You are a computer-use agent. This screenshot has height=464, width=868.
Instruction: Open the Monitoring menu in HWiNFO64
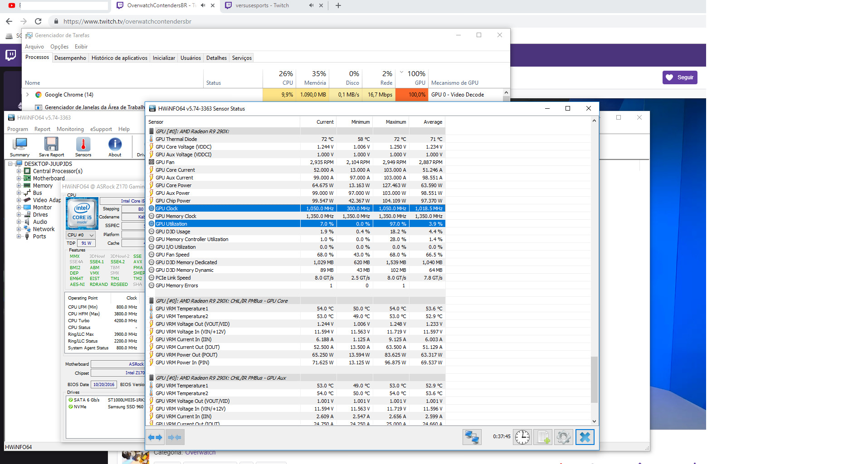coord(70,129)
